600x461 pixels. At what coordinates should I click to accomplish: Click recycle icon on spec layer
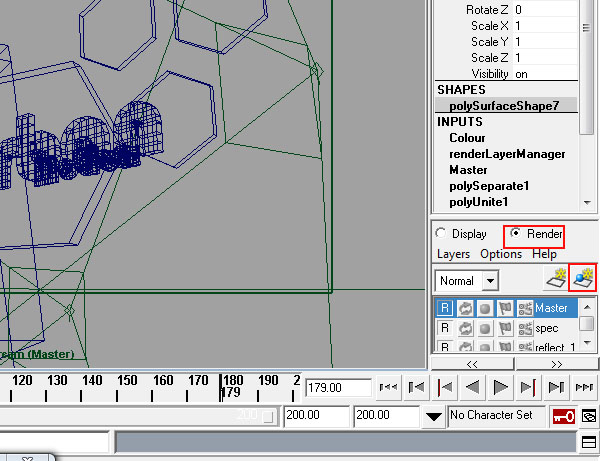coord(465,328)
